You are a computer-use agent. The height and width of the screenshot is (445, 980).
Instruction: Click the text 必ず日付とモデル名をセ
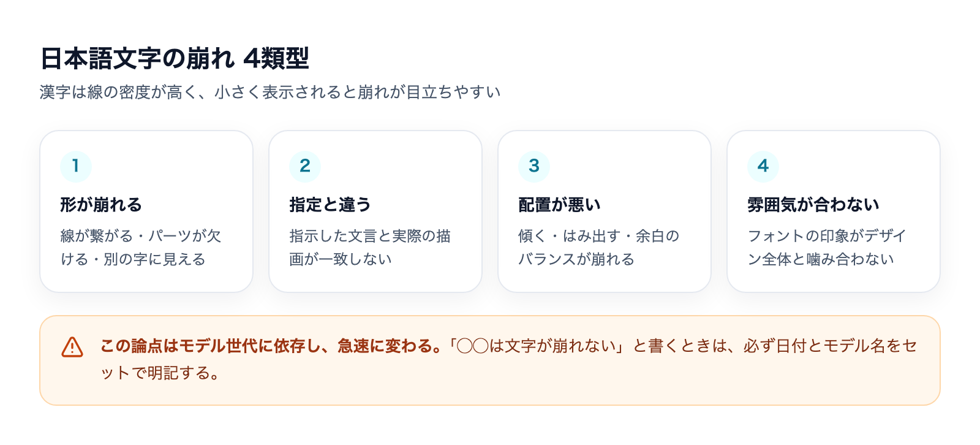(830, 346)
